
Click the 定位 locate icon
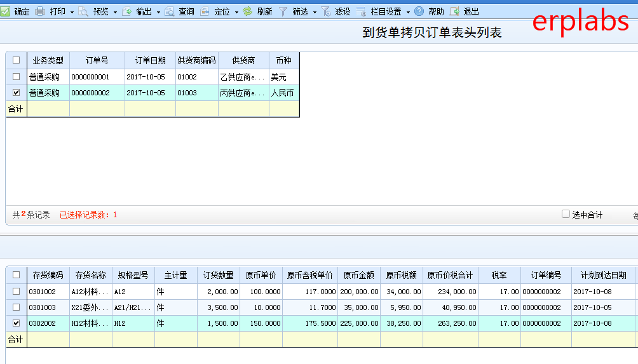point(205,11)
